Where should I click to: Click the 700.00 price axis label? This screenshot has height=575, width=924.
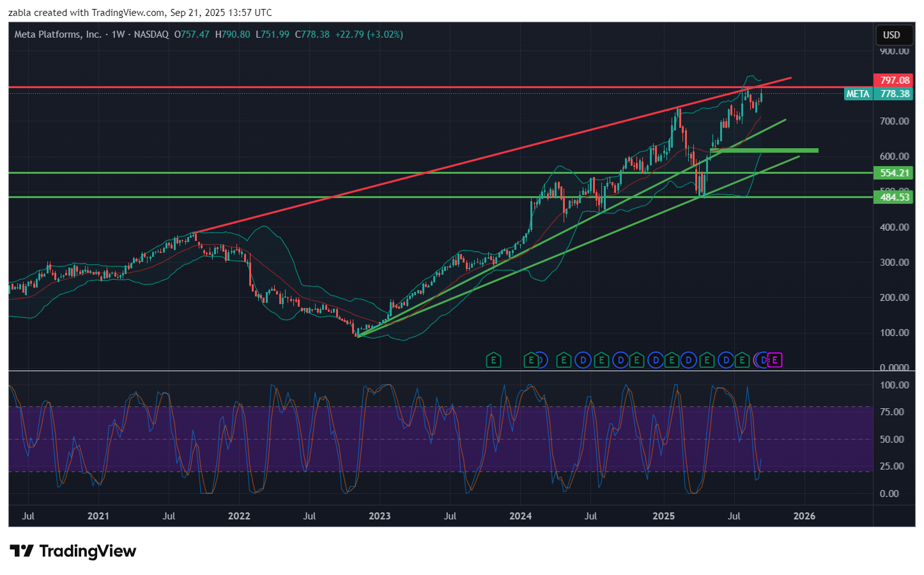(x=895, y=121)
